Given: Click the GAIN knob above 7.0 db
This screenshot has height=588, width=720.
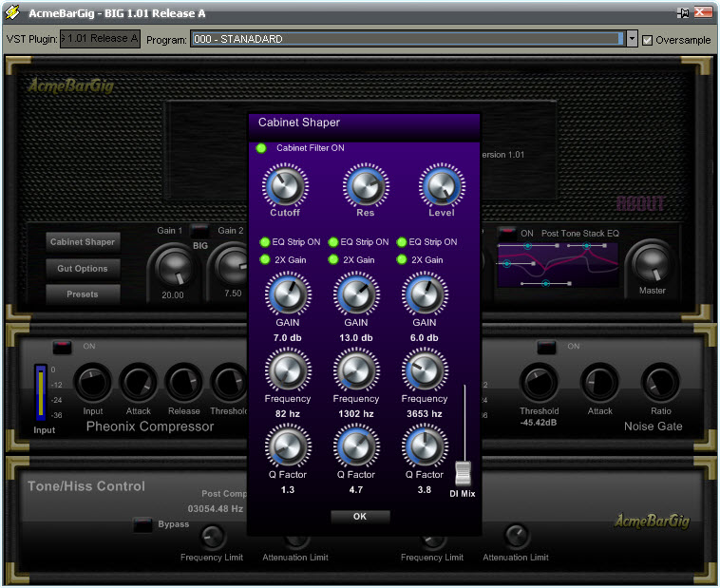Looking at the screenshot, I should click(288, 294).
